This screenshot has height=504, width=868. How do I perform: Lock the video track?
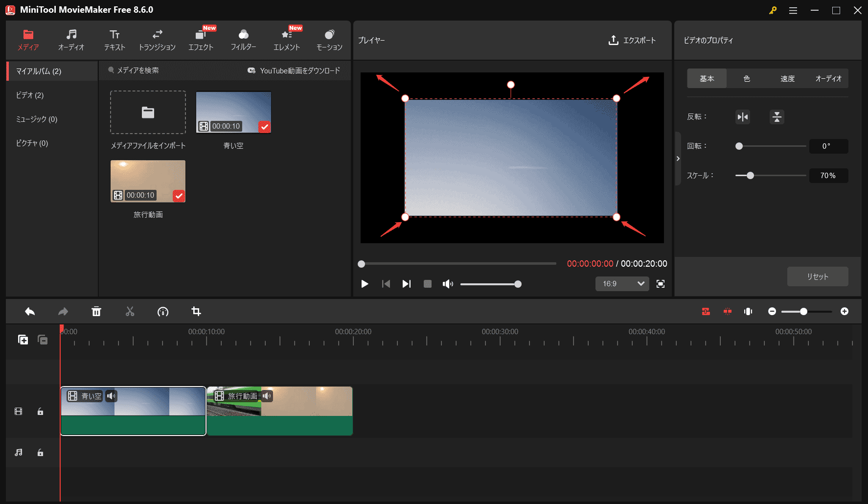(40, 411)
